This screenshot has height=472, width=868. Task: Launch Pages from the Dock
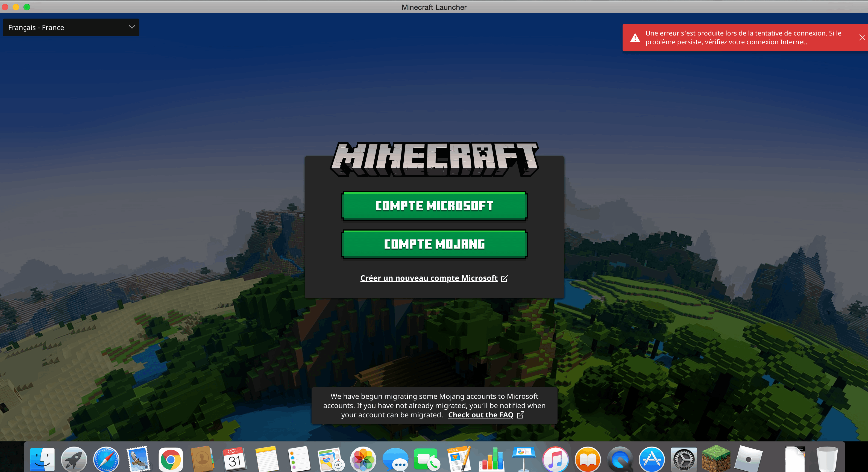pyautogui.click(x=459, y=459)
